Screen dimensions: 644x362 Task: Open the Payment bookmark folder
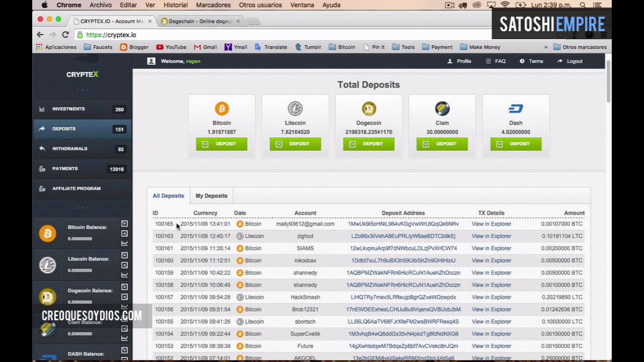point(438,47)
